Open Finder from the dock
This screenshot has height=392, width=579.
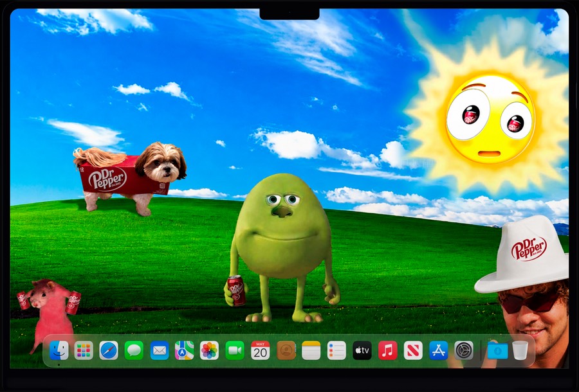click(59, 350)
